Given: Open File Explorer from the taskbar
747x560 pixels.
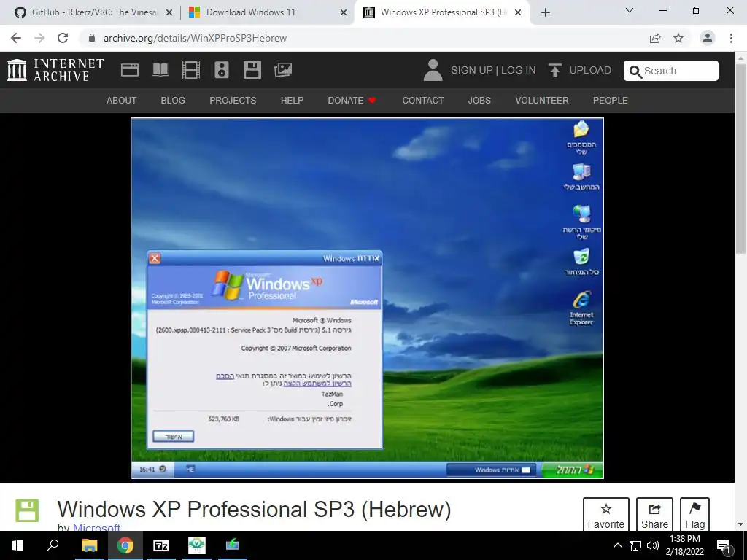Looking at the screenshot, I should [89, 545].
